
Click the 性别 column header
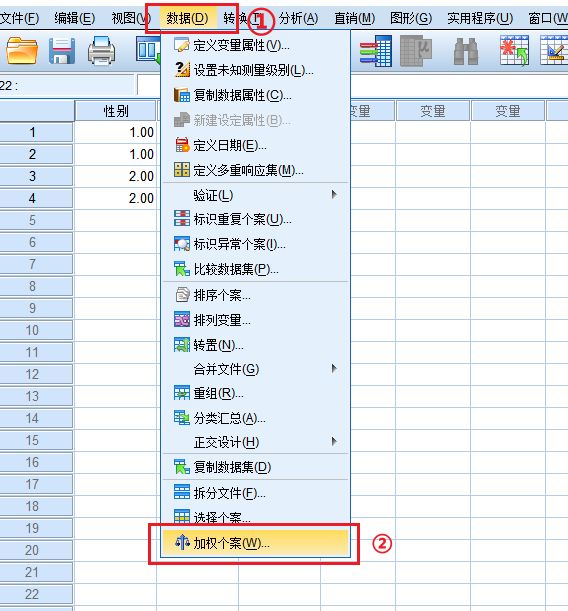(x=116, y=111)
